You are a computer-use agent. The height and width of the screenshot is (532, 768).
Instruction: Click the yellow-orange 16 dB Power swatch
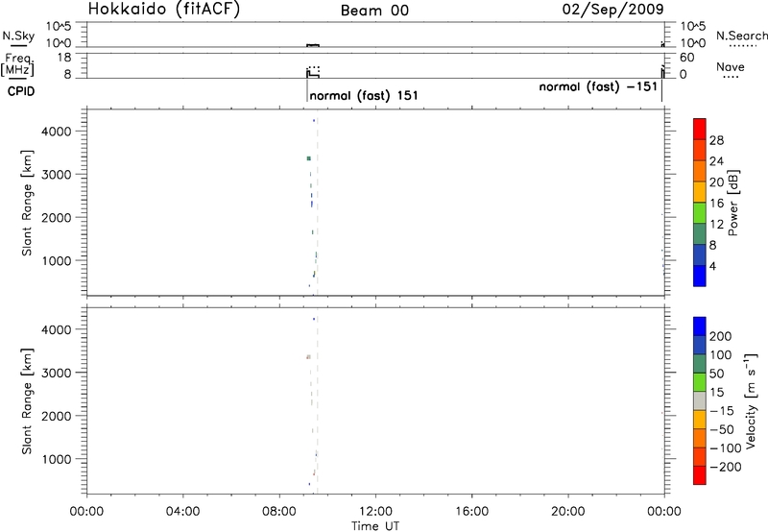coord(700,192)
